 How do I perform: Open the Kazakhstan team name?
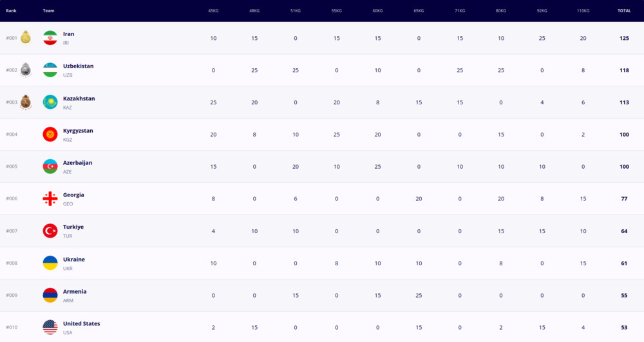tap(79, 99)
